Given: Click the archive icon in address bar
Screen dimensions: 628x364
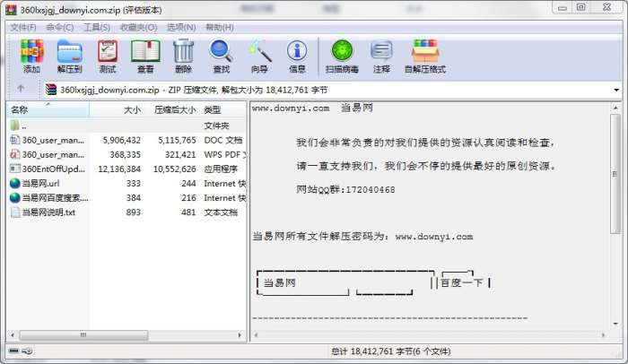Looking at the screenshot, I should tap(51, 90).
